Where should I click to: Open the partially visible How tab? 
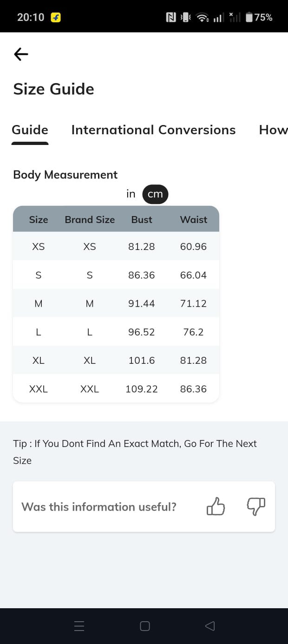[273, 130]
